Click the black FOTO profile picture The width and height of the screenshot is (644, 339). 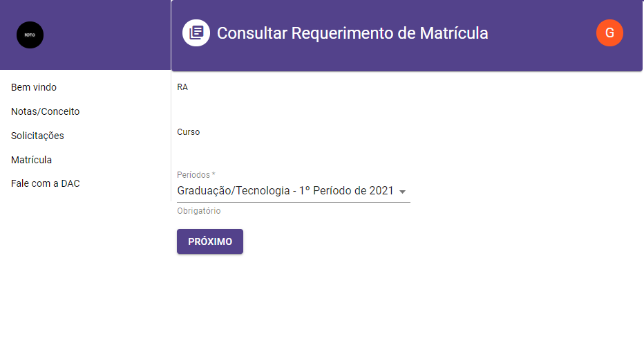[30, 35]
